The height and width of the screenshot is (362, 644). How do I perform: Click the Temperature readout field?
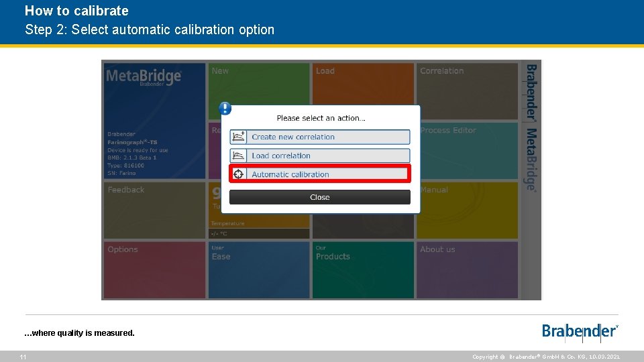tap(259, 233)
